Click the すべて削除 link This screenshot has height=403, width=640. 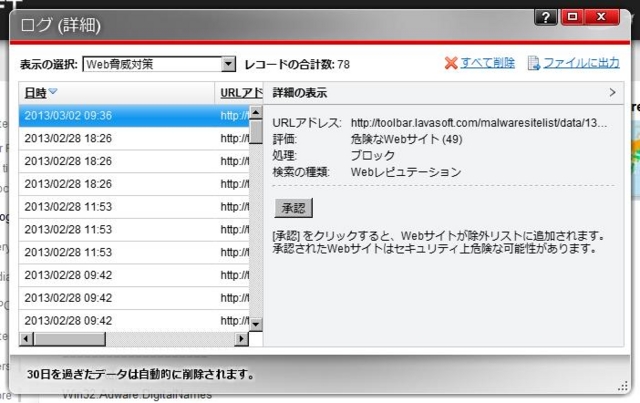tap(488, 63)
